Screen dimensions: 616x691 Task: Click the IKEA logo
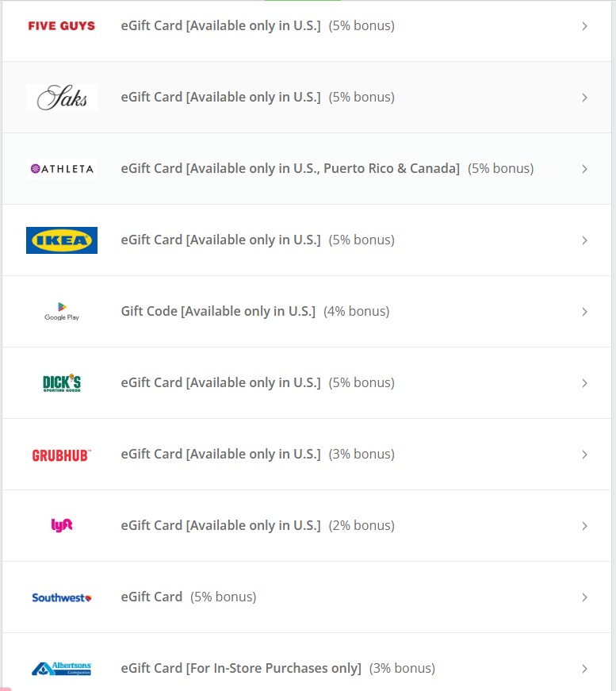click(62, 240)
